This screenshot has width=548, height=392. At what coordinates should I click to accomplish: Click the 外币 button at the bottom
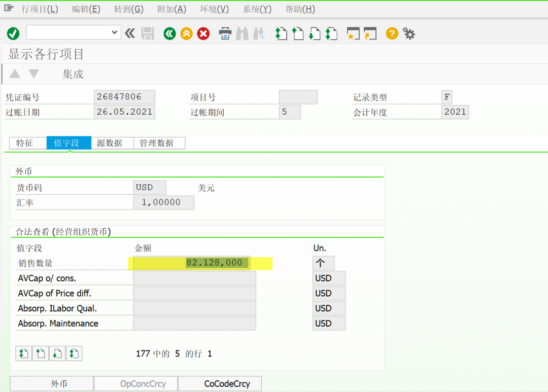tap(52, 383)
